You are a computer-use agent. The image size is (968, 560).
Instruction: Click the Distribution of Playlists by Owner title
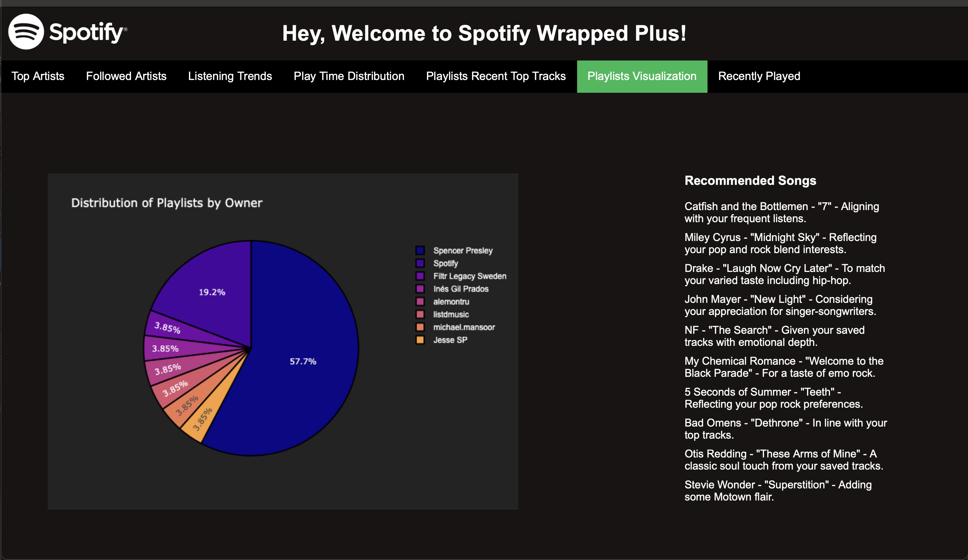coord(167,203)
